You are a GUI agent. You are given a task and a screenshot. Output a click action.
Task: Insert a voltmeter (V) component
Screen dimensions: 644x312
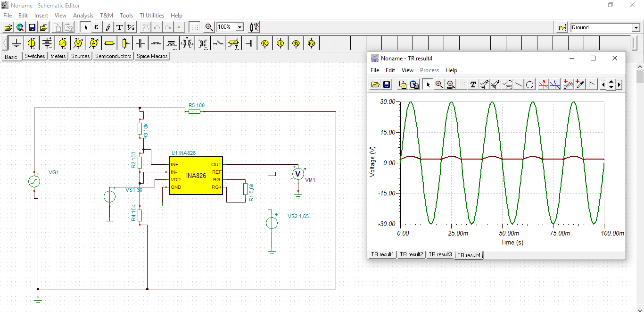[x=78, y=43]
